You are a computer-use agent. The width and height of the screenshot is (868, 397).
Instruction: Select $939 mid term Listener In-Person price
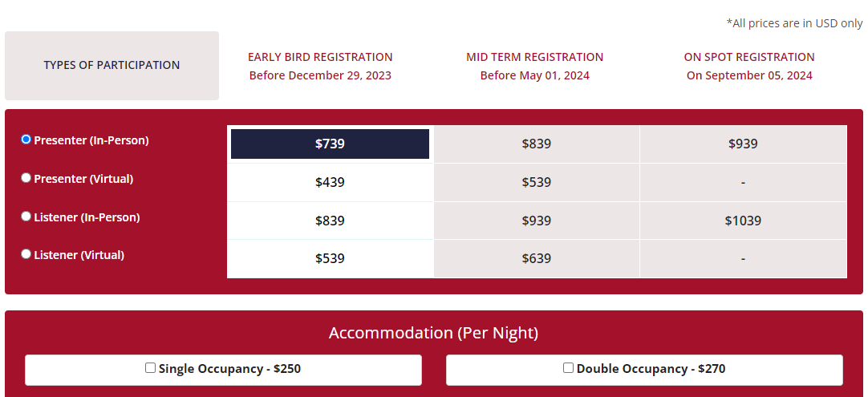point(536,221)
